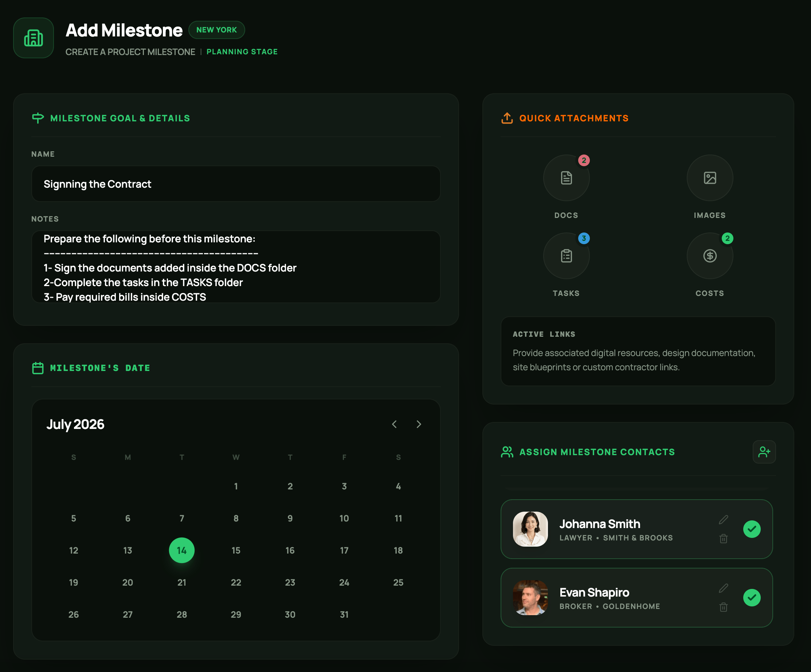811x672 pixels.
Task: Toggle Evan Shapiro's green checkmark
Action: click(x=752, y=598)
